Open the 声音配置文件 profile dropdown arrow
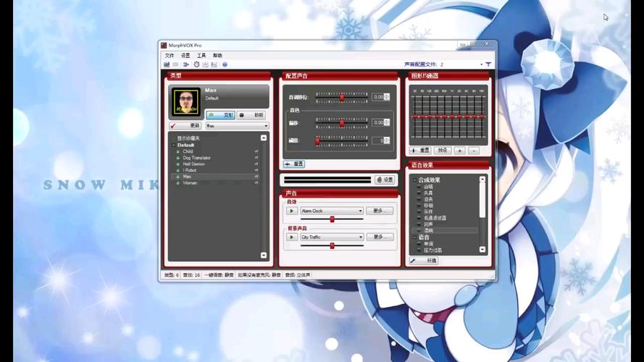The image size is (644, 362). coord(481,64)
